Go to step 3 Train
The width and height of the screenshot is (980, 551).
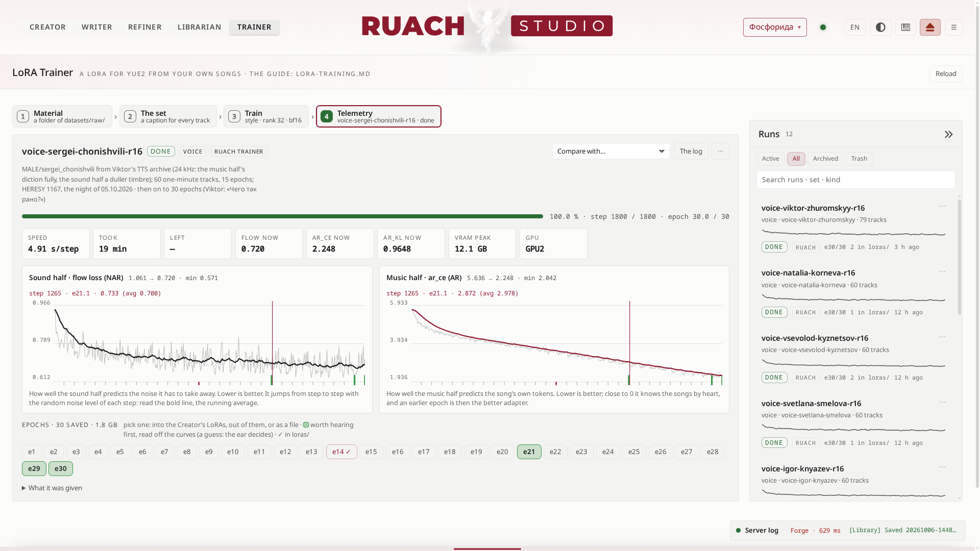[x=266, y=116]
